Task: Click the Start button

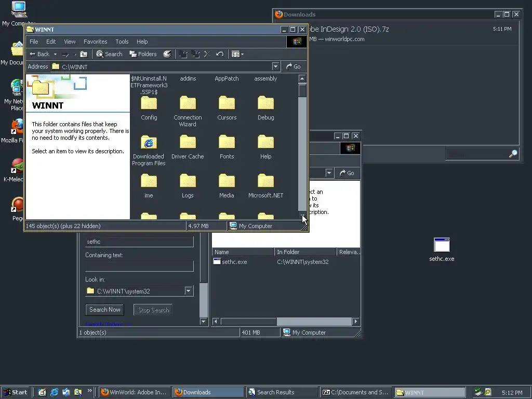Action: [15, 392]
